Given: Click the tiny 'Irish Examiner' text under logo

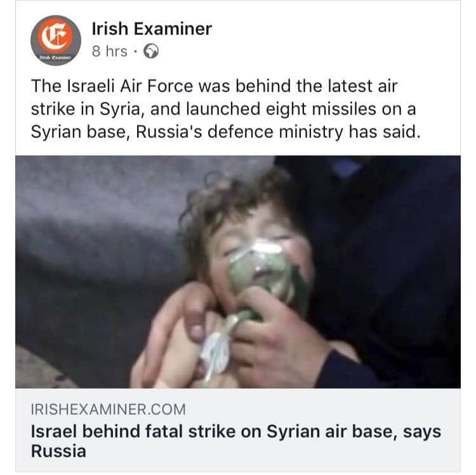Looking at the screenshot, I should [x=56, y=58].
